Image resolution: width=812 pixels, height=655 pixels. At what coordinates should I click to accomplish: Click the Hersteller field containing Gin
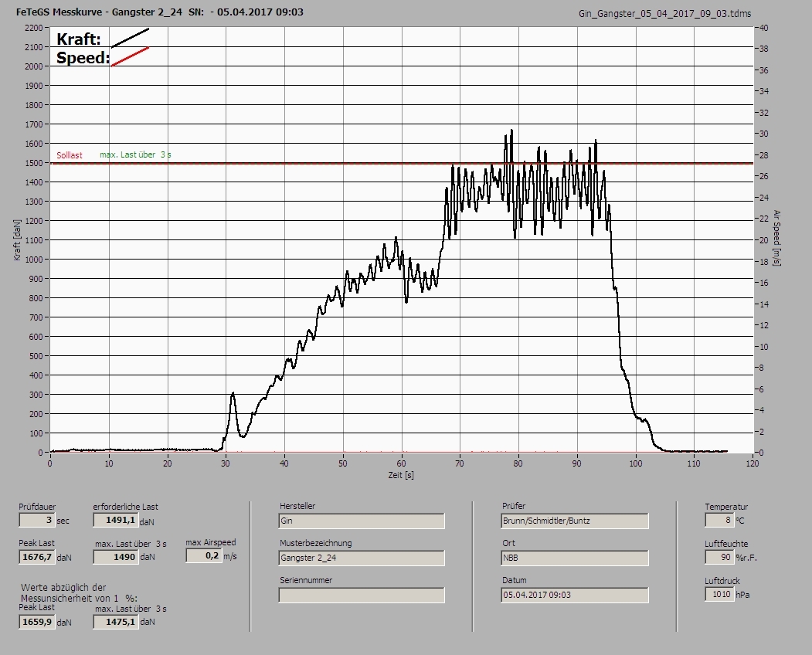coord(362,521)
